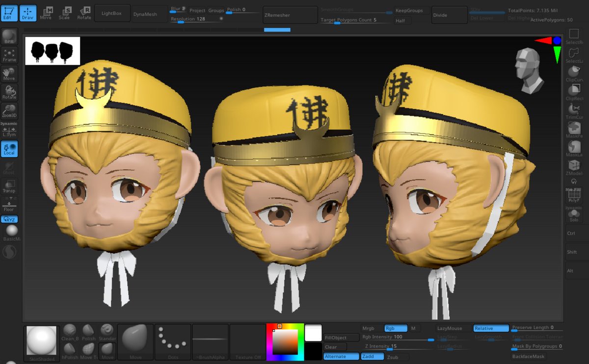Toggle BackfaceMask option
Image resolution: width=589 pixels, height=364 pixels.
pyautogui.click(x=529, y=357)
